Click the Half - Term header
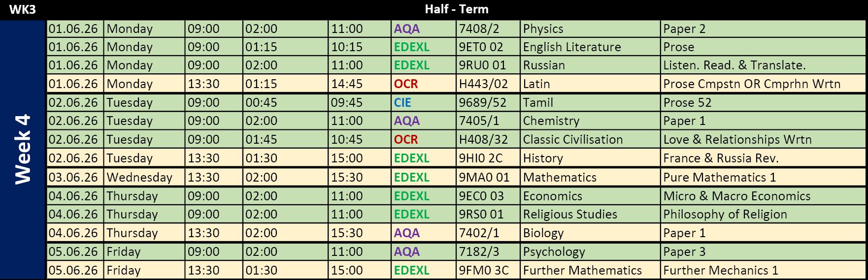The width and height of the screenshot is (868, 280). coord(456,9)
